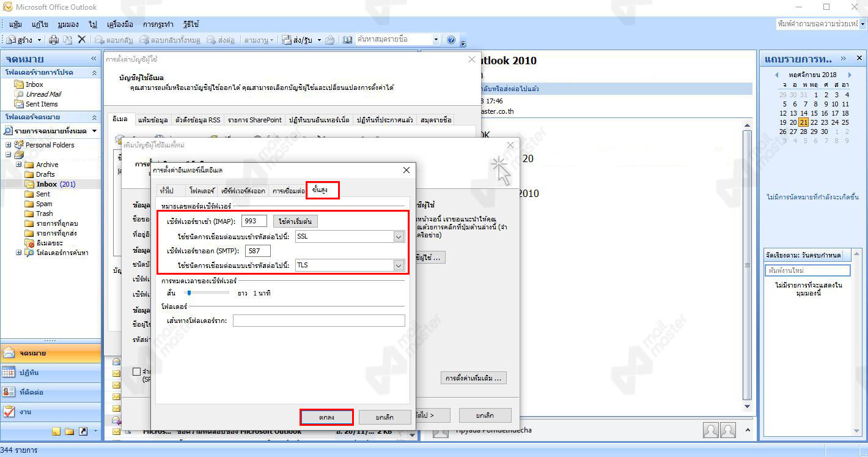Click the Folder List icon in navigation bottom bar

click(x=69, y=431)
